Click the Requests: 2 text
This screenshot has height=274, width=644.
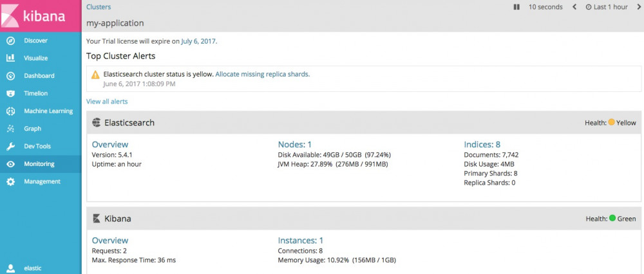point(109,251)
